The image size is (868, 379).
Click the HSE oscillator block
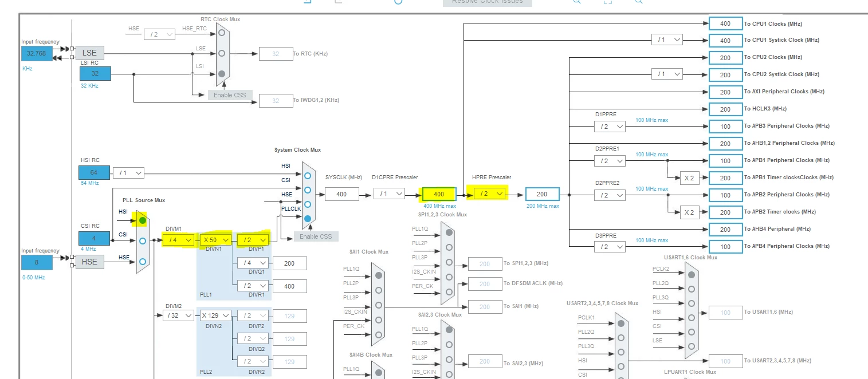90,262
